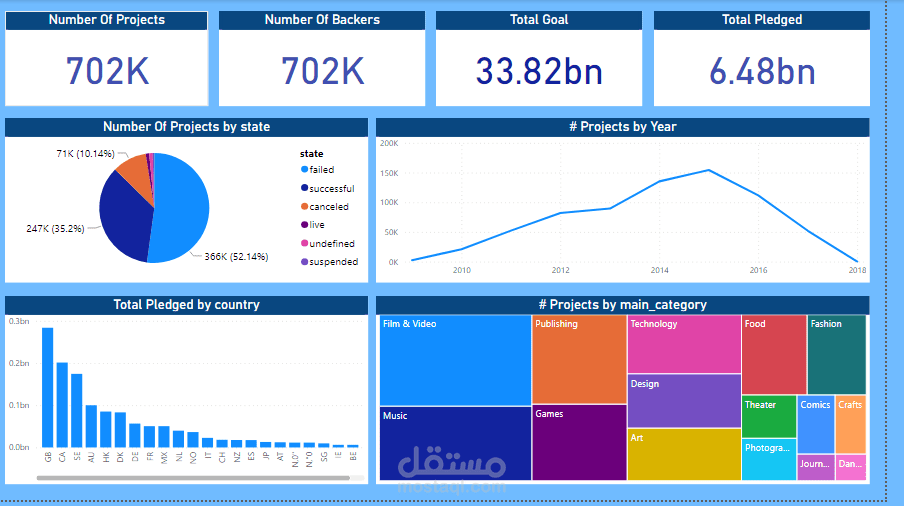Image resolution: width=904 pixels, height=506 pixels.
Task: Select the Music treemap tile
Action: [x=455, y=443]
